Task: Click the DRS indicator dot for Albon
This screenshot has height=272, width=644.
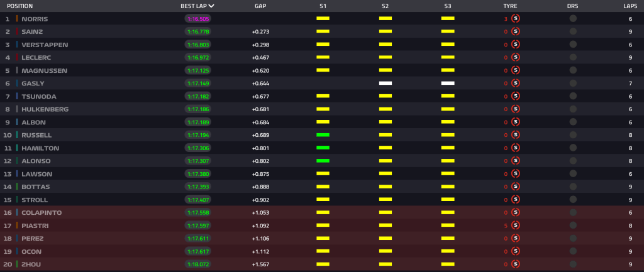Action: [573, 122]
